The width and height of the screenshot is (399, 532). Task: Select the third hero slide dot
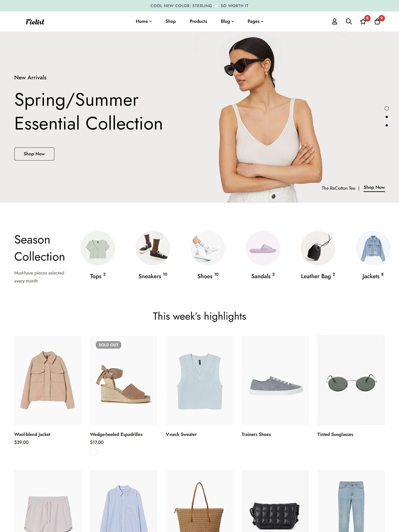(x=387, y=126)
